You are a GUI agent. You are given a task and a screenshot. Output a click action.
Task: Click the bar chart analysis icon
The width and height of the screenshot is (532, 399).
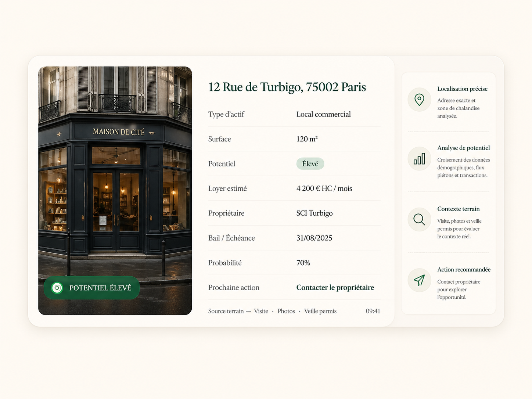tap(419, 159)
